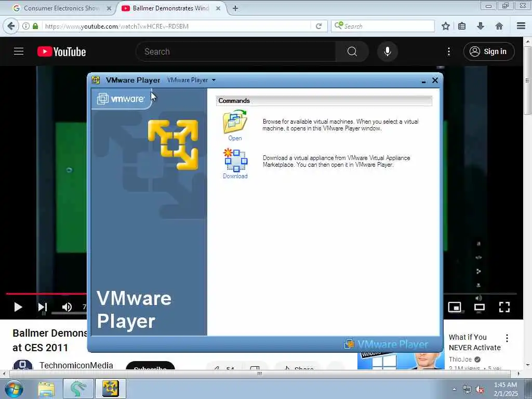The image size is (532, 399).
Task: Click the vmware logo in the sidebar
Action: tap(121, 99)
